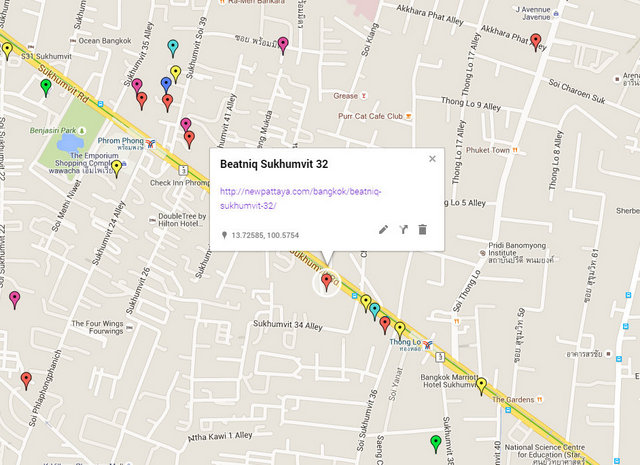The width and height of the screenshot is (640, 465).
Task: Click the DoubleTree by Hilton Hotel label
Action: coord(182,220)
